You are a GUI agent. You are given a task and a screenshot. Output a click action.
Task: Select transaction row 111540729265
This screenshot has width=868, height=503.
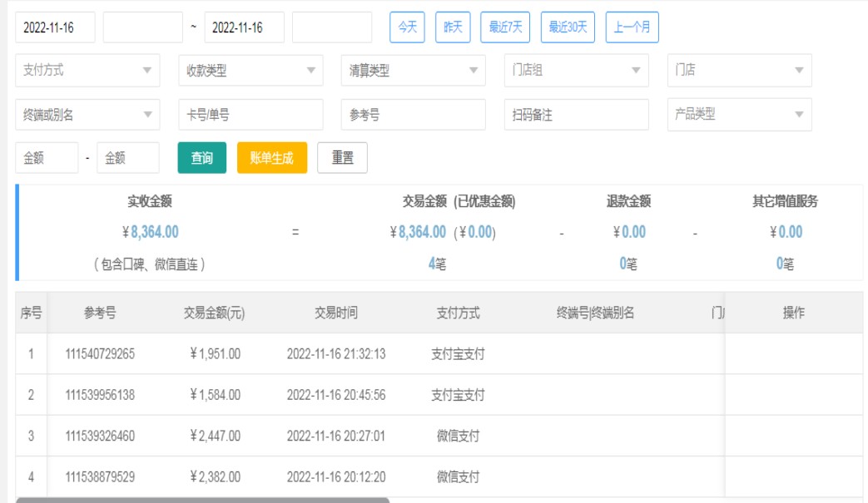100,354
